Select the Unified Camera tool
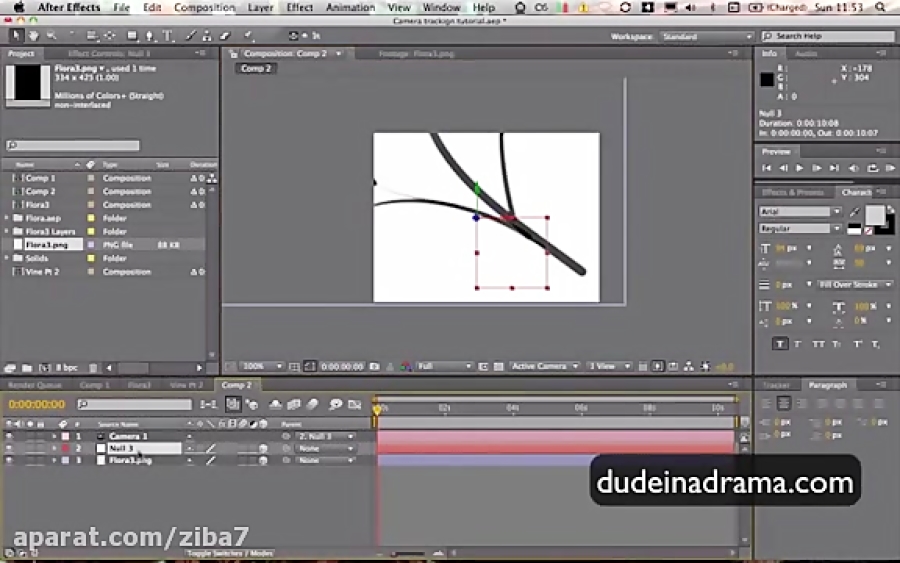Viewport: 900px width, 563px height. click(91, 36)
